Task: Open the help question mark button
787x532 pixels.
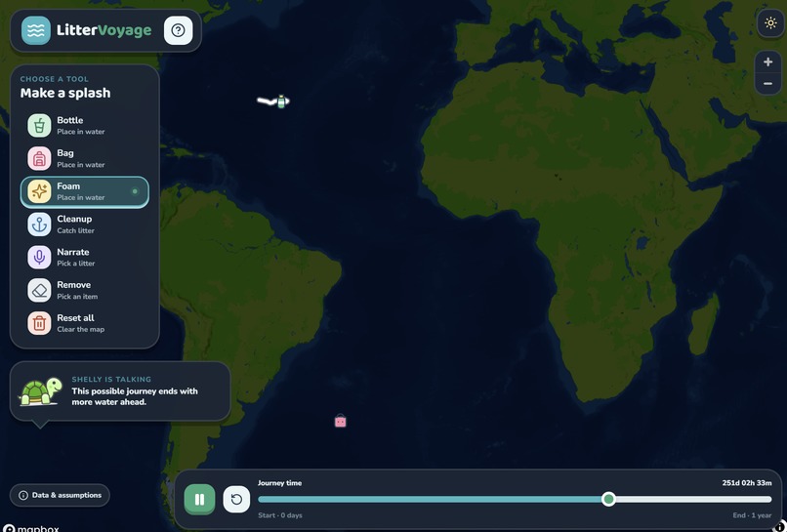Action: (178, 30)
